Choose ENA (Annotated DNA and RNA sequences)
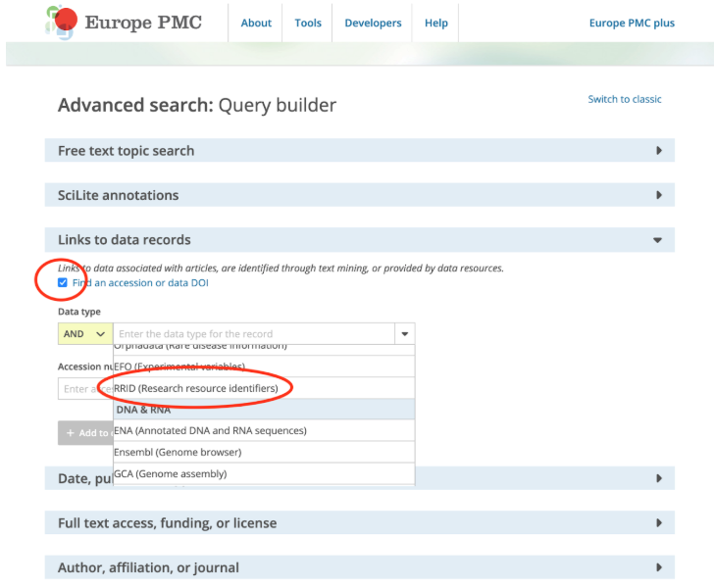The height and width of the screenshot is (588, 715). [264, 430]
